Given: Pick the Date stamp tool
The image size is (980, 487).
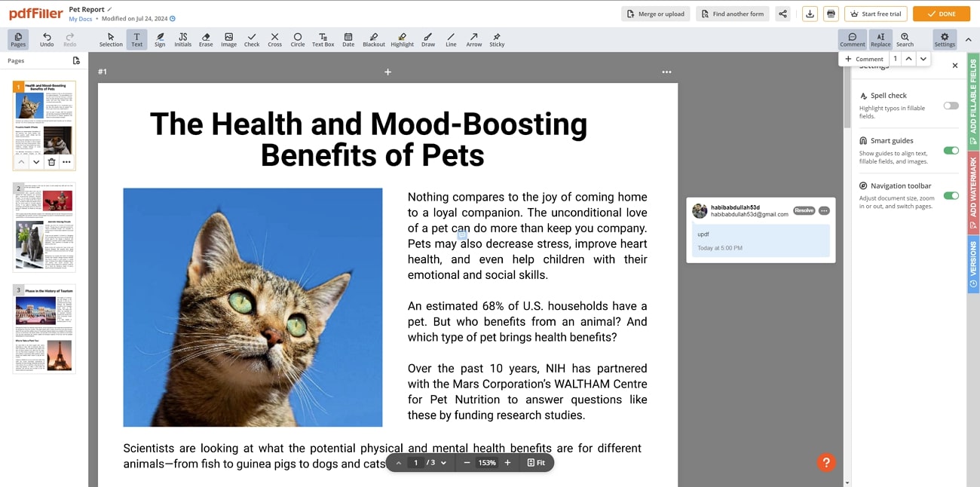Looking at the screenshot, I should 348,39.
